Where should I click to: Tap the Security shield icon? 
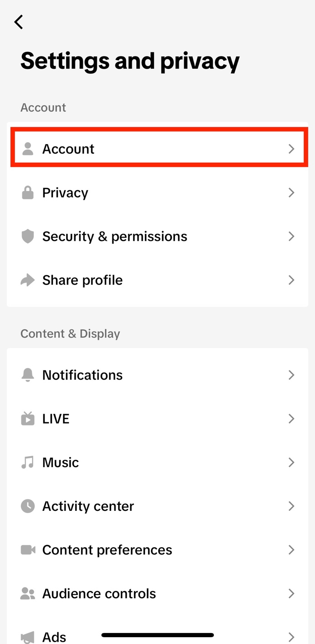click(x=28, y=236)
